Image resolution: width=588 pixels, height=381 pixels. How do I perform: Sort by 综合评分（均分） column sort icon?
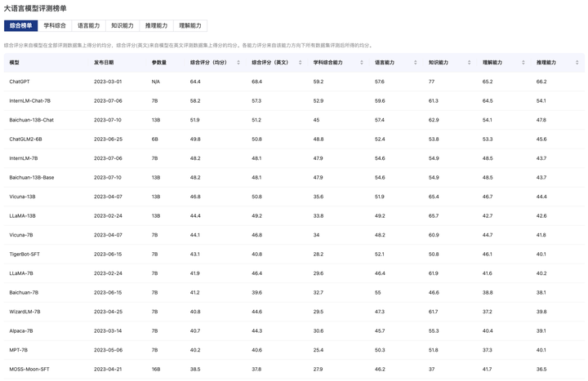(x=238, y=63)
